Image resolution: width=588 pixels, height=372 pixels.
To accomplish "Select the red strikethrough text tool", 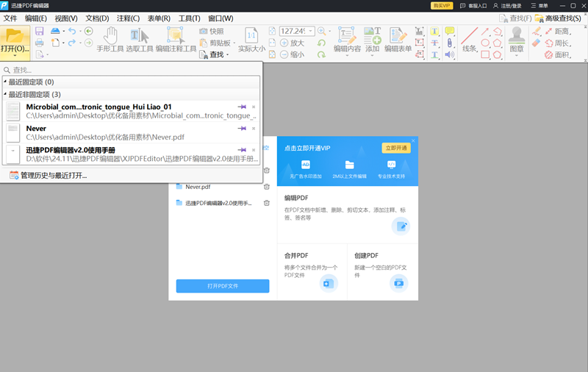I will [x=434, y=43].
